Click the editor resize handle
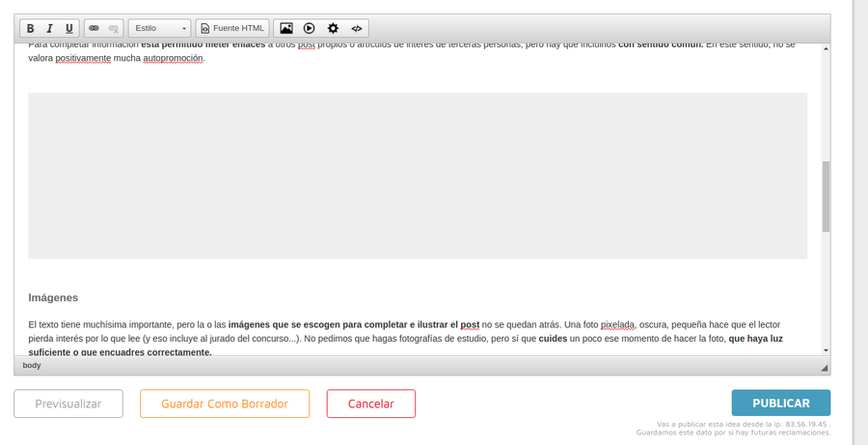The image size is (868, 445). [x=824, y=368]
